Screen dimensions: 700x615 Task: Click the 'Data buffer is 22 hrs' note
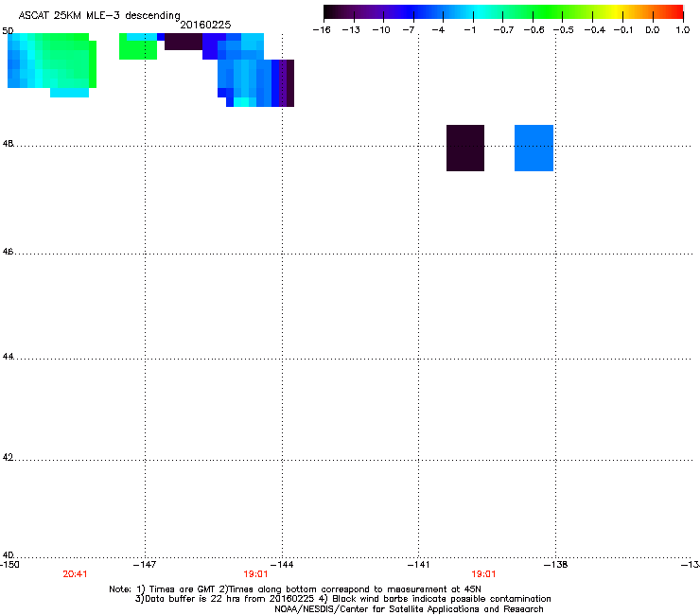[342, 599]
